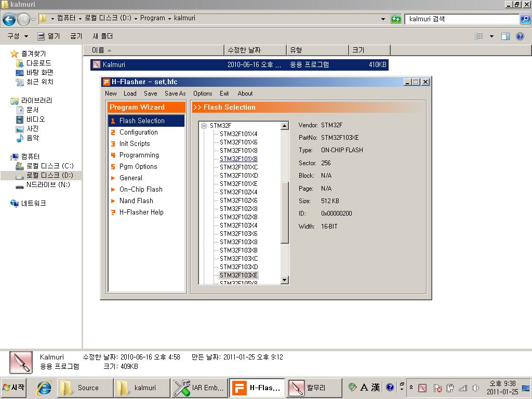Open the New menu in H-Flasher
Image resolution: width=532 pixels, height=399 pixels.
coord(111,94)
